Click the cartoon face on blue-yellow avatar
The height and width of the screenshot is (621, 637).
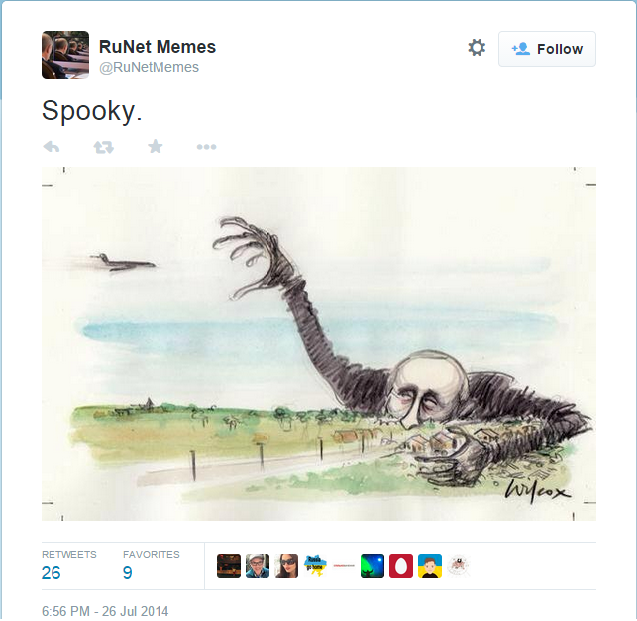(430, 566)
